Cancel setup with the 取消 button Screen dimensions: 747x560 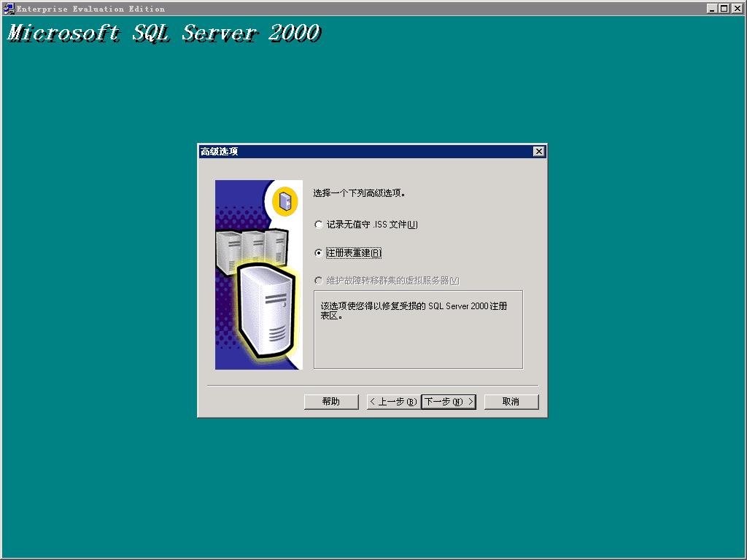[511, 402]
